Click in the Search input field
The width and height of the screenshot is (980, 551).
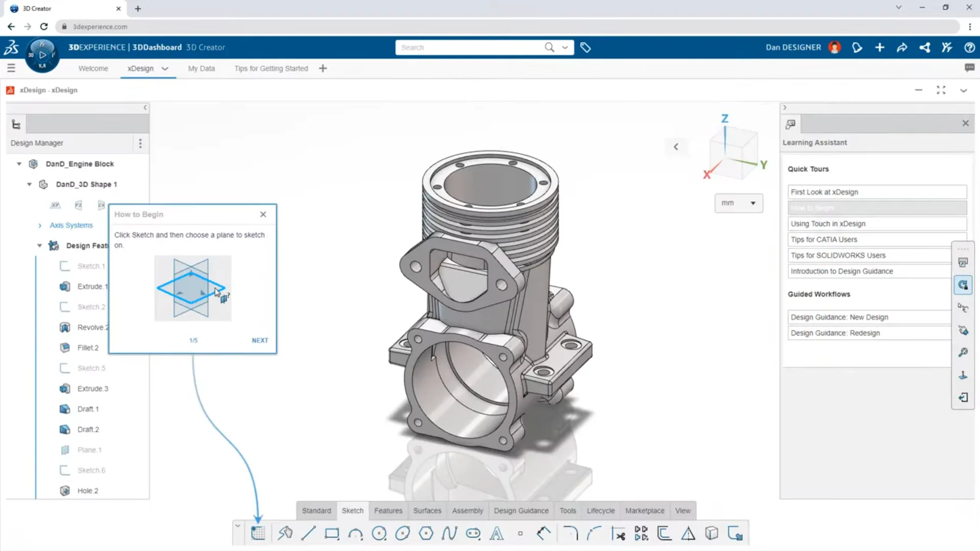point(470,47)
